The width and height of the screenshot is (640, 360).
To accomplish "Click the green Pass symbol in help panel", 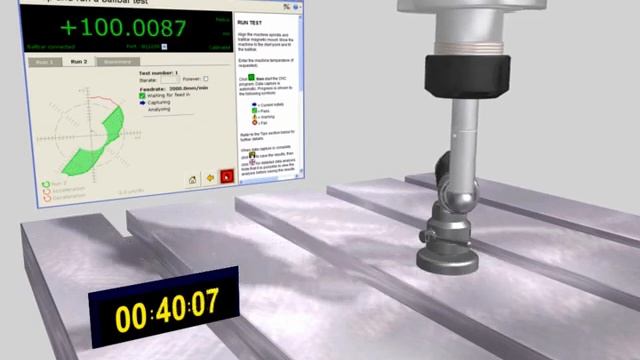I will [x=254, y=110].
